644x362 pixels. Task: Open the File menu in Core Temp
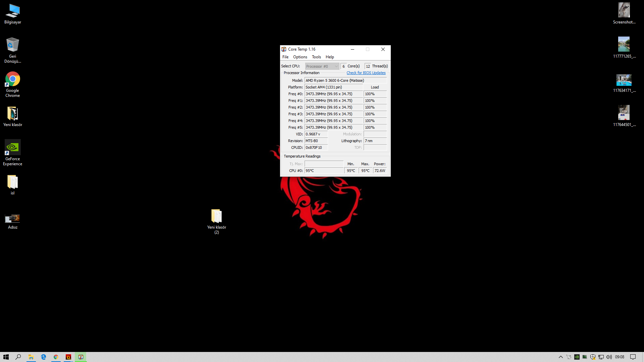click(x=285, y=57)
